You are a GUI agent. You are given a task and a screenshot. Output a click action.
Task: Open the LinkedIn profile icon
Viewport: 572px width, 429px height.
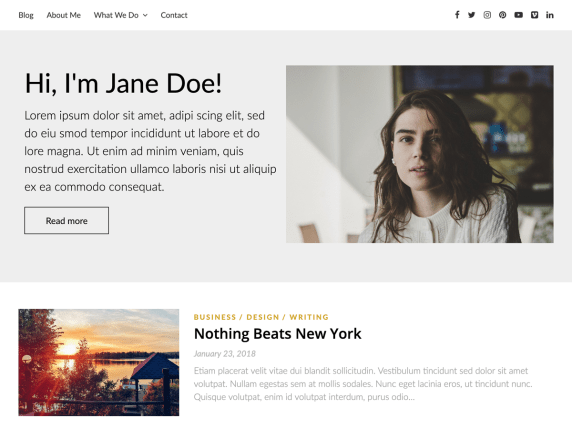pyautogui.click(x=550, y=15)
